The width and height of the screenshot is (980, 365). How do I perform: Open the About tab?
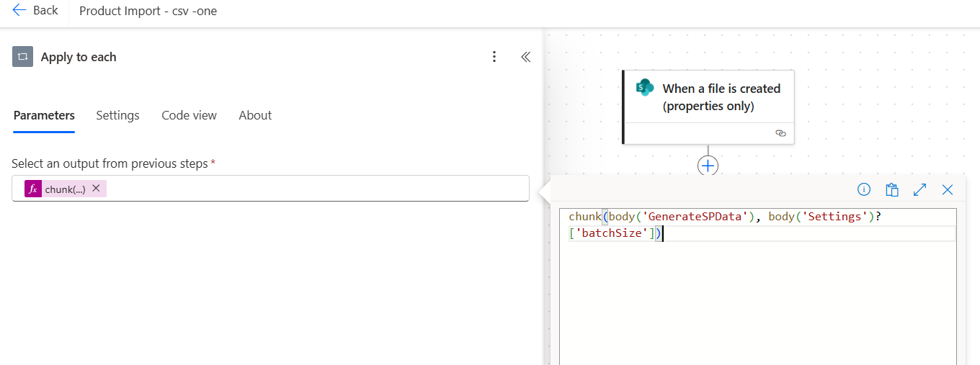(255, 115)
